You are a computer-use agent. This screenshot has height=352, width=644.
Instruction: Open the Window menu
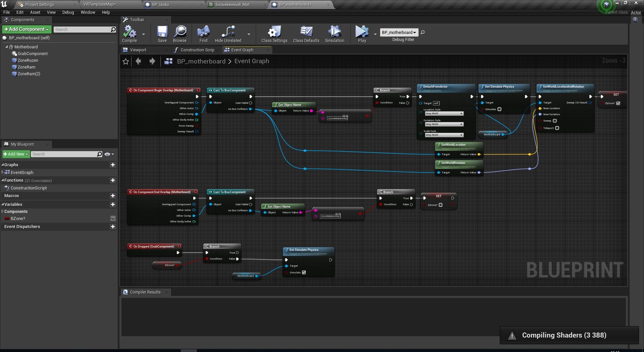click(x=88, y=12)
